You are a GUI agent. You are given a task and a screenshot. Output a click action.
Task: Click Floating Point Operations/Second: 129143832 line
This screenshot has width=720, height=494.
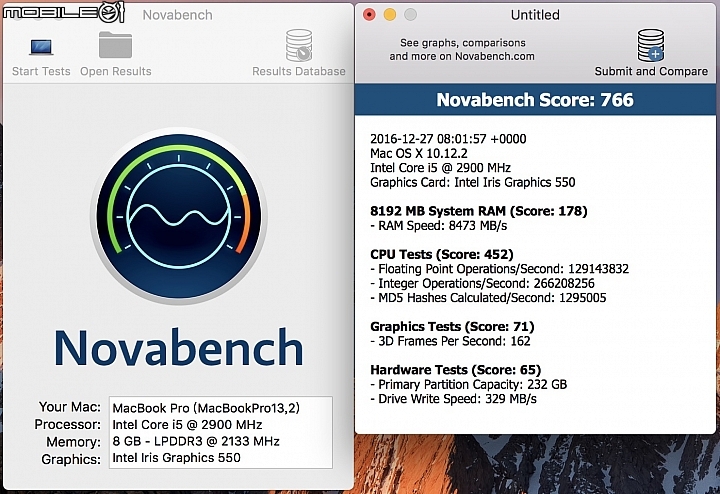pyautogui.click(x=500, y=269)
